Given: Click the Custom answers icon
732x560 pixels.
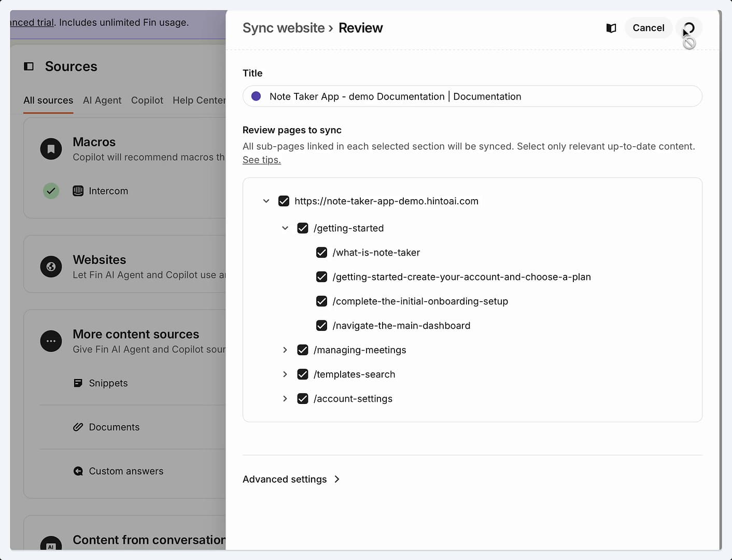Looking at the screenshot, I should (x=78, y=471).
